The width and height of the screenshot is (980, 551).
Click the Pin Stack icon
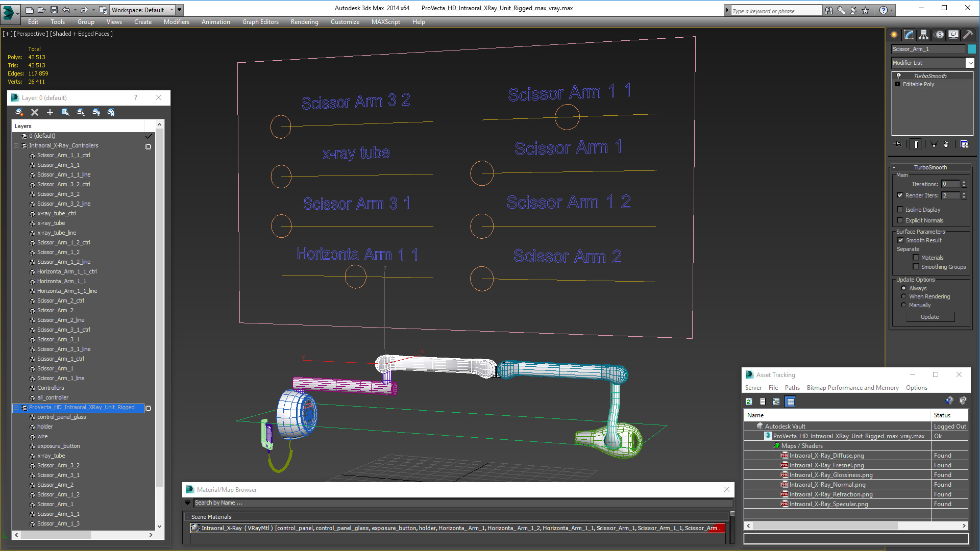[x=898, y=144]
